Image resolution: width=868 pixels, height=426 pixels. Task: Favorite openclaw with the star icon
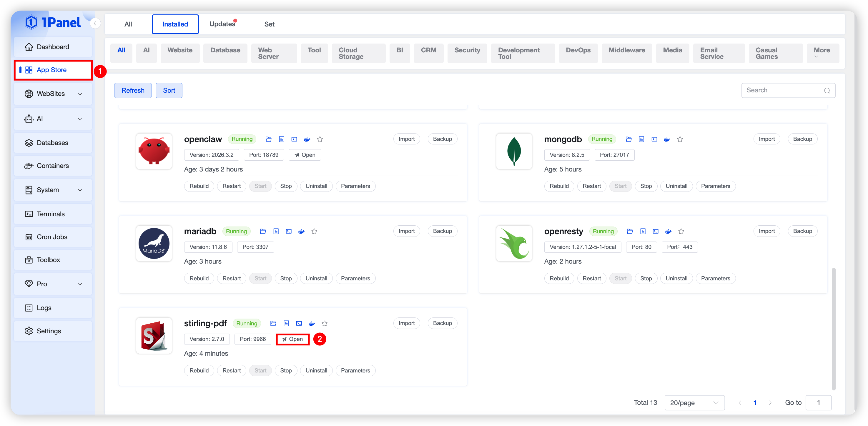320,139
